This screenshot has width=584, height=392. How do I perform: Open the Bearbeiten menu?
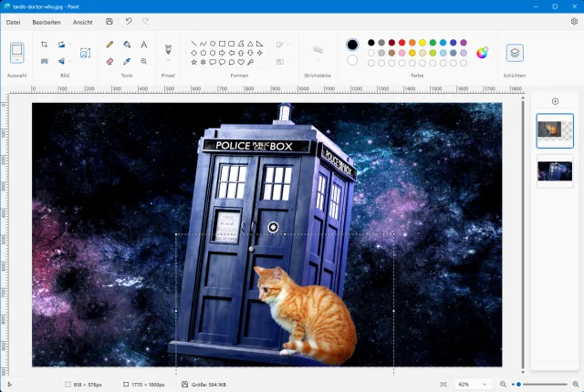[47, 22]
